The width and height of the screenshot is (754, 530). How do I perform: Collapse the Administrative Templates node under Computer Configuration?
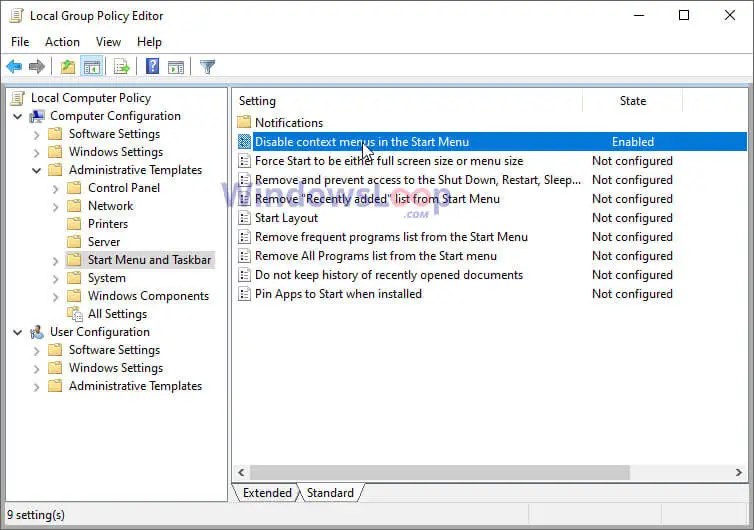point(37,170)
